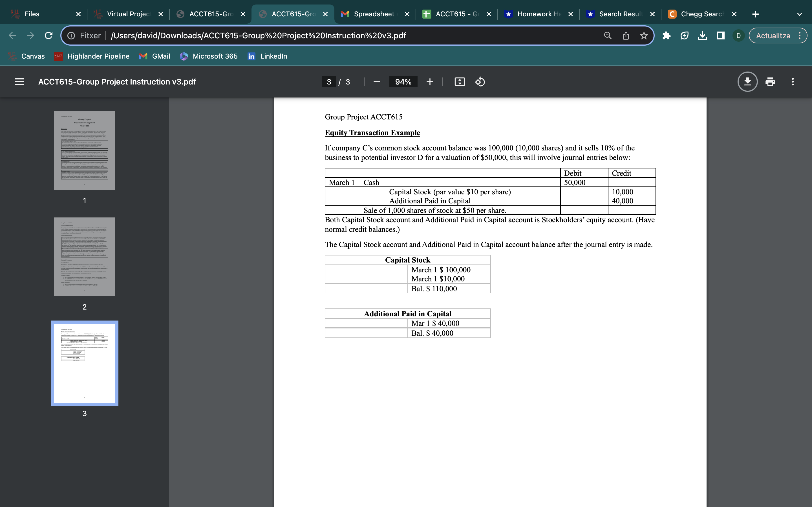Download the PDF with toolbar download button
Viewport: 812px width, 507px height.
(x=747, y=82)
